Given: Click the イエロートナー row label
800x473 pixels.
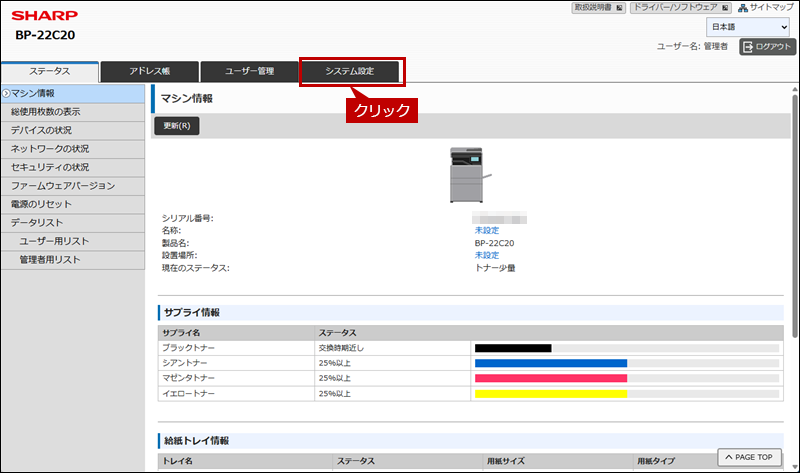Looking at the screenshot, I should coord(188,394).
